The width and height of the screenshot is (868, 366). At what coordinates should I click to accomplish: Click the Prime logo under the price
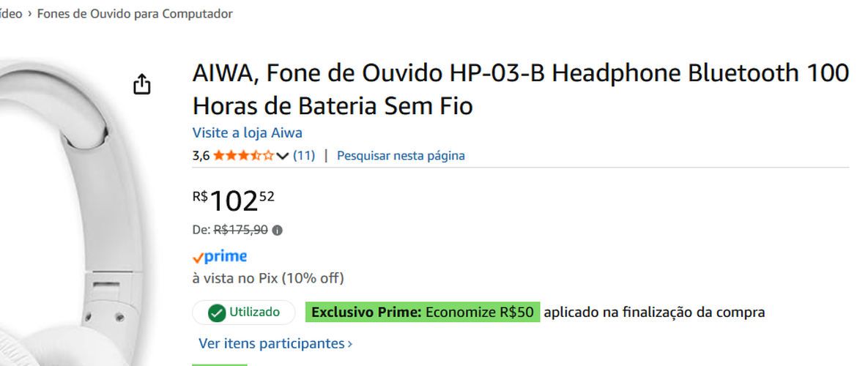pos(220,257)
